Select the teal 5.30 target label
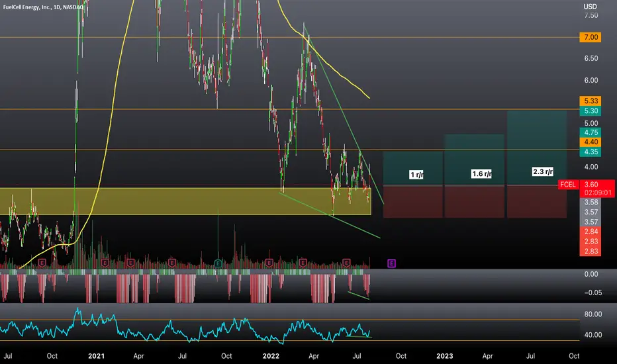Screen dimensions: 617x364 pyautogui.click(x=591, y=111)
